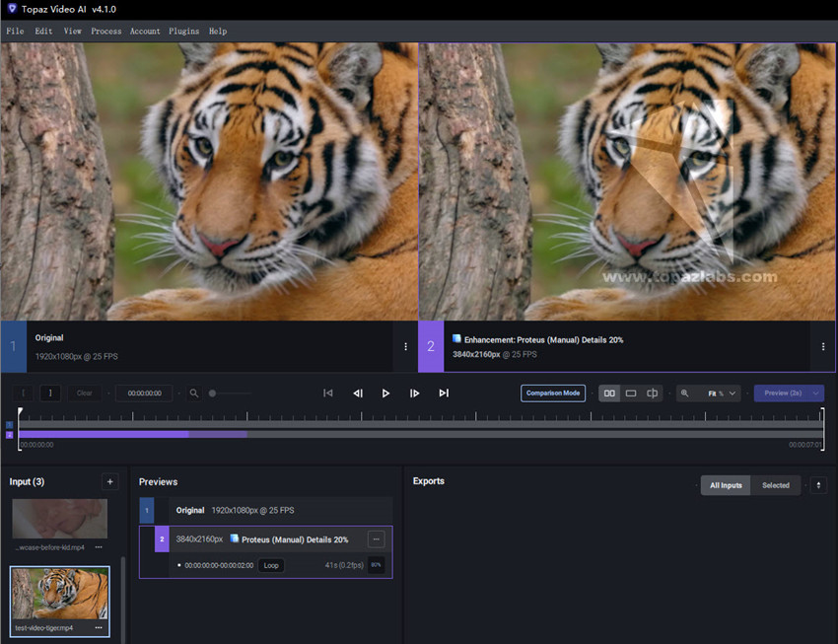Click the enhanced video preview image
The image size is (838, 644).
(627, 181)
